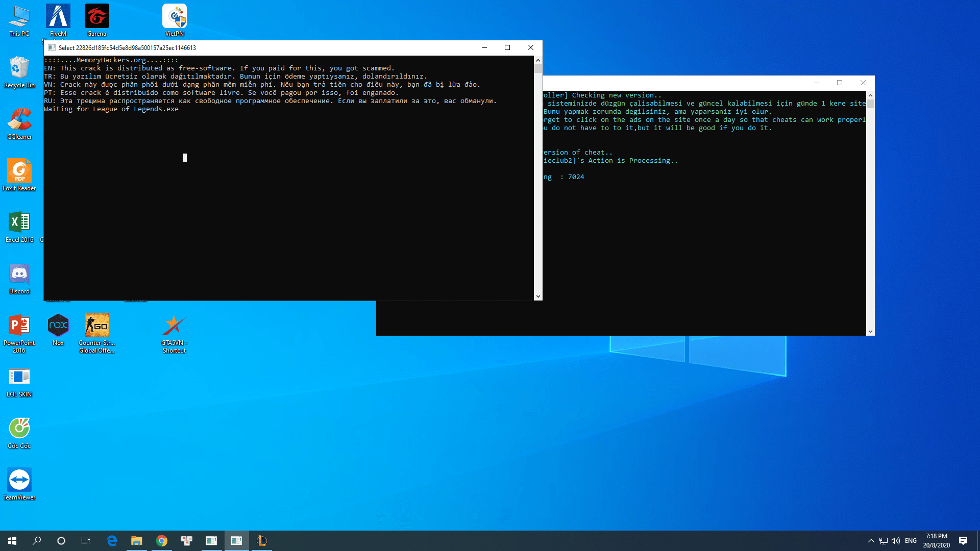980x551 pixels.
Task: Launch Cốc Cốc browser from desktop
Action: (x=19, y=433)
